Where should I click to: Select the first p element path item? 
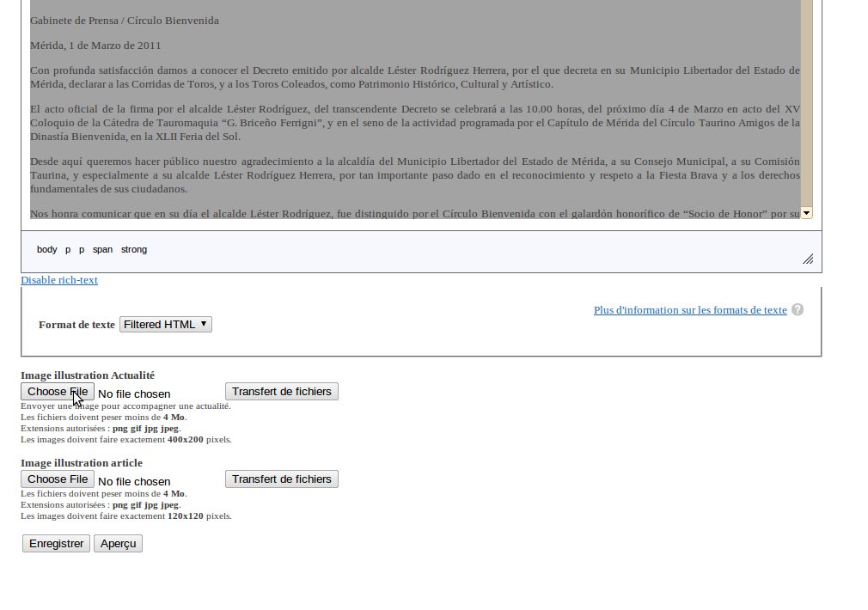click(x=68, y=250)
